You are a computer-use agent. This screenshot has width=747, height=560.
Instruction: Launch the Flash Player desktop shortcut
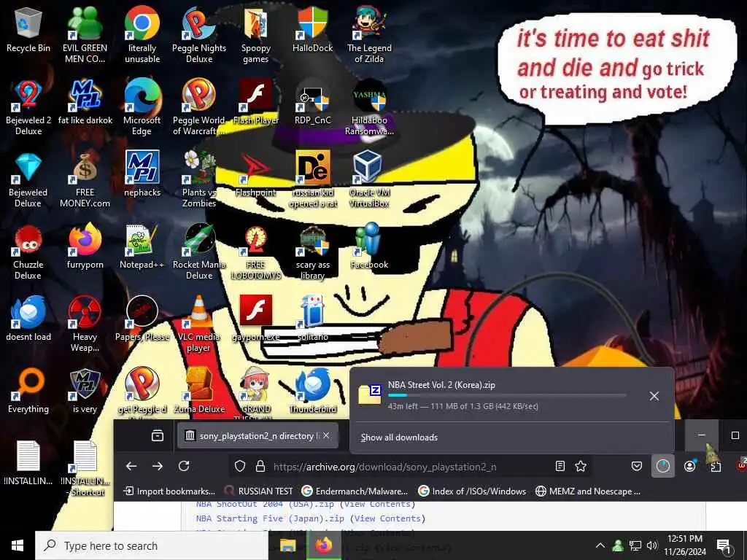click(256, 101)
